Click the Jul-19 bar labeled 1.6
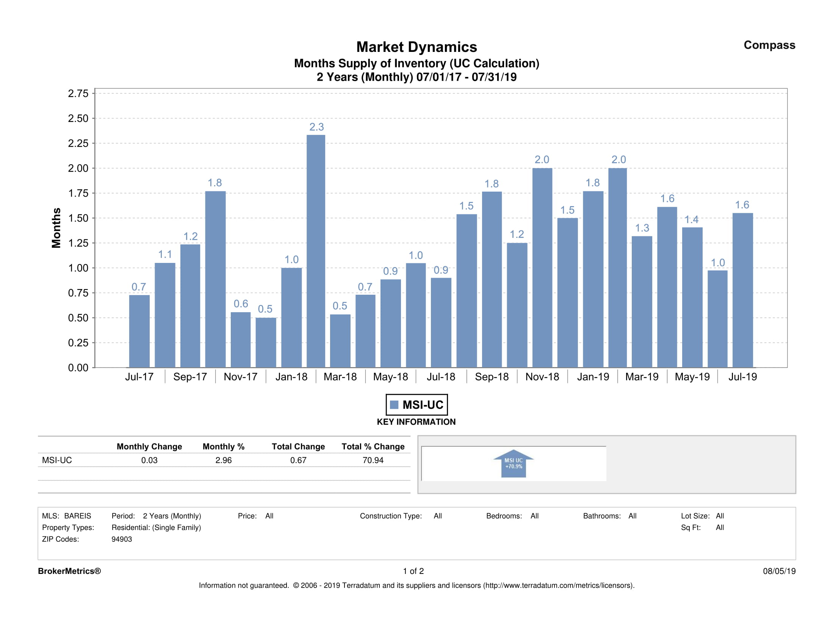Image resolution: width=833 pixels, height=644 pixels. [x=742, y=290]
